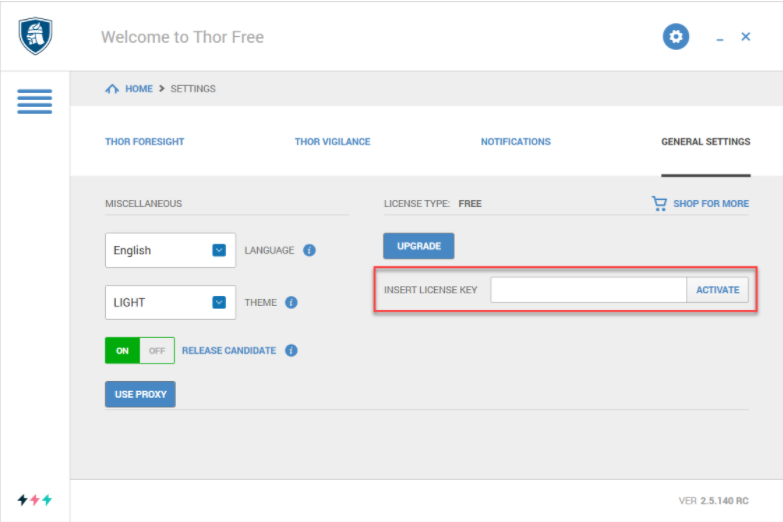This screenshot has width=783, height=522.
Task: Switch to the Notifications tab
Action: (x=515, y=142)
